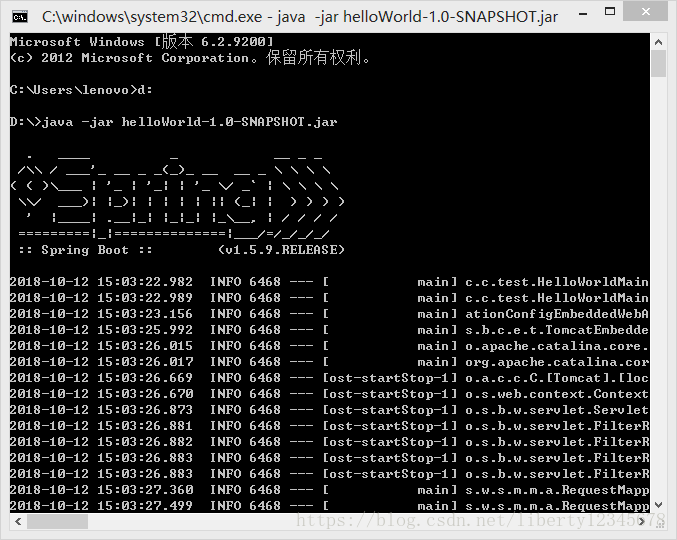Click the log line timestamped 15:03:25.992
The height and width of the screenshot is (540, 677).
pos(329,330)
